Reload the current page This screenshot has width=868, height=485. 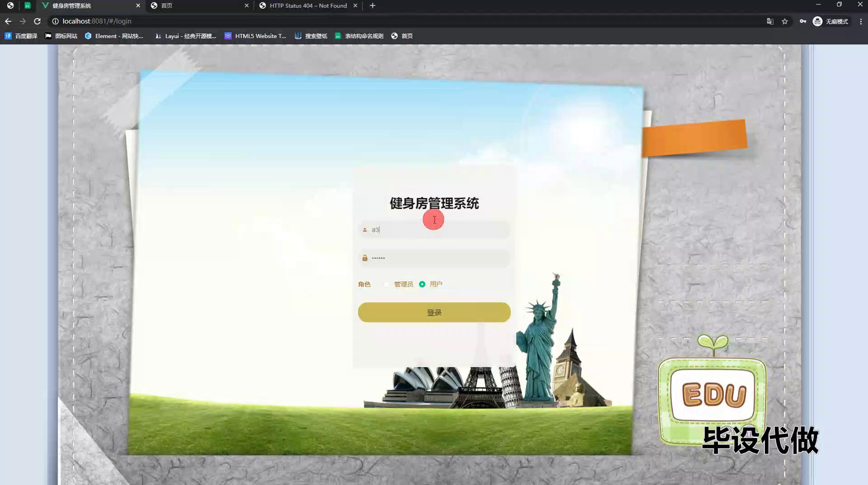(x=38, y=21)
